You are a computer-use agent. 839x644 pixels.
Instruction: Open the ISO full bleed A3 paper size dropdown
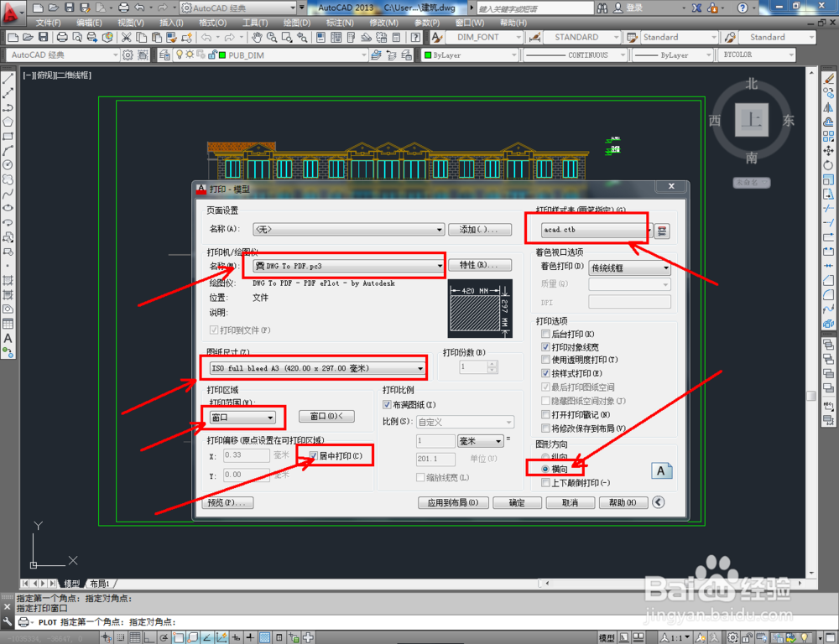[x=317, y=368]
